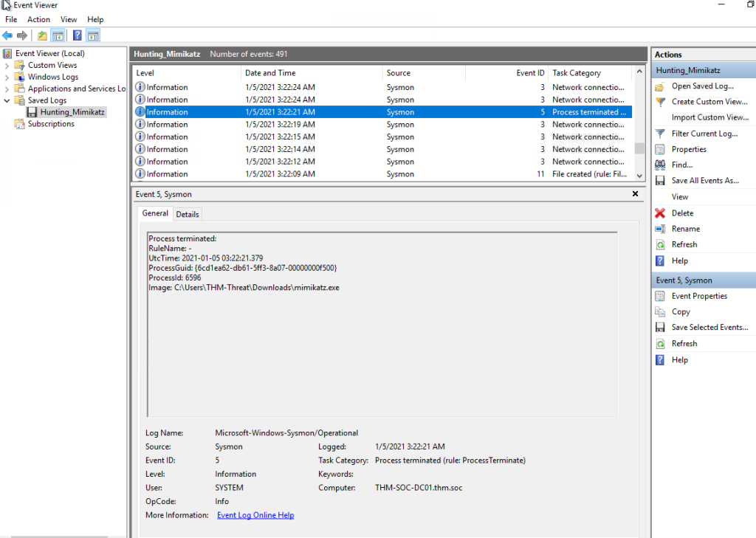The height and width of the screenshot is (538, 756).
Task: Click the Save Selected Events disk icon
Action: (x=660, y=328)
